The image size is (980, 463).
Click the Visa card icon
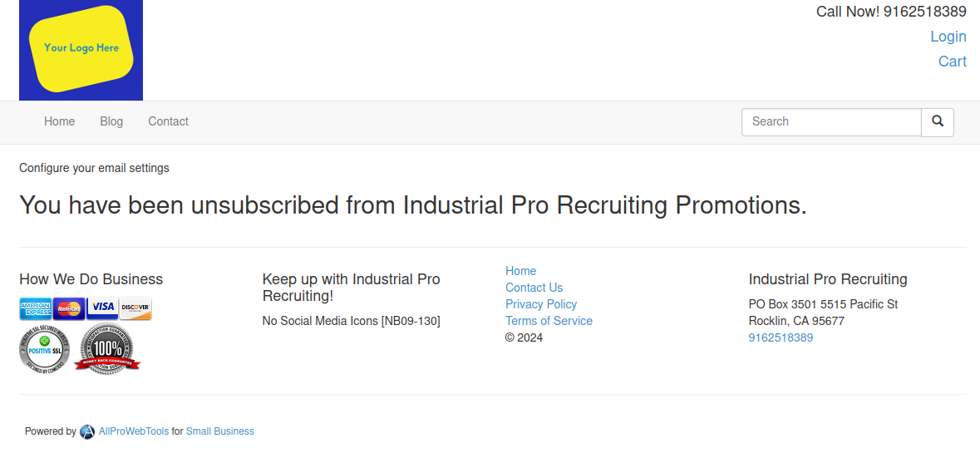point(102,308)
